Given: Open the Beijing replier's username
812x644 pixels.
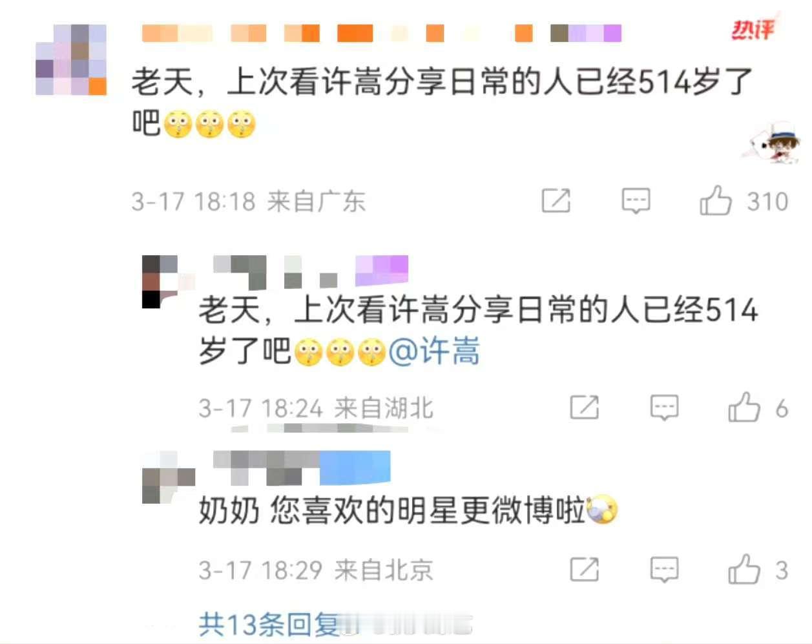Looking at the screenshot, I should [x=302, y=468].
